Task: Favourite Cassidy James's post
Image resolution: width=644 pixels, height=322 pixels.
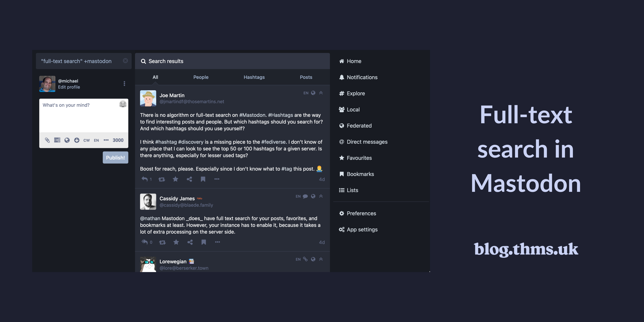Action: (x=176, y=242)
